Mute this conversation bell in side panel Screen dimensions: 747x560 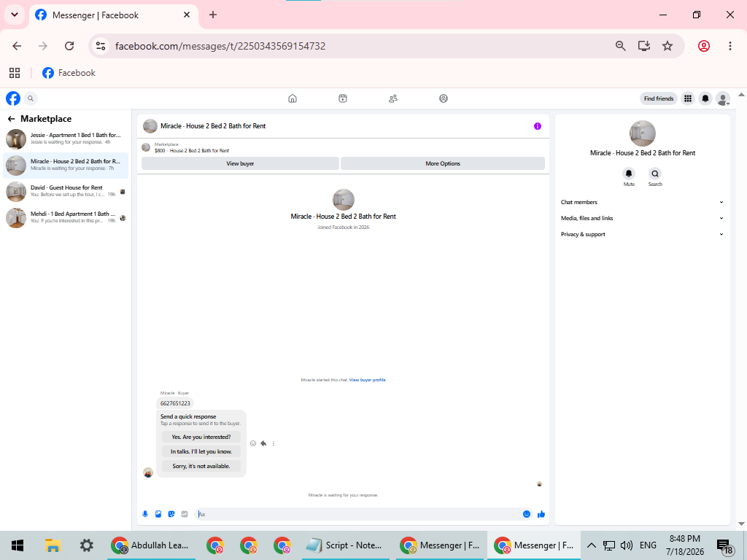629,174
